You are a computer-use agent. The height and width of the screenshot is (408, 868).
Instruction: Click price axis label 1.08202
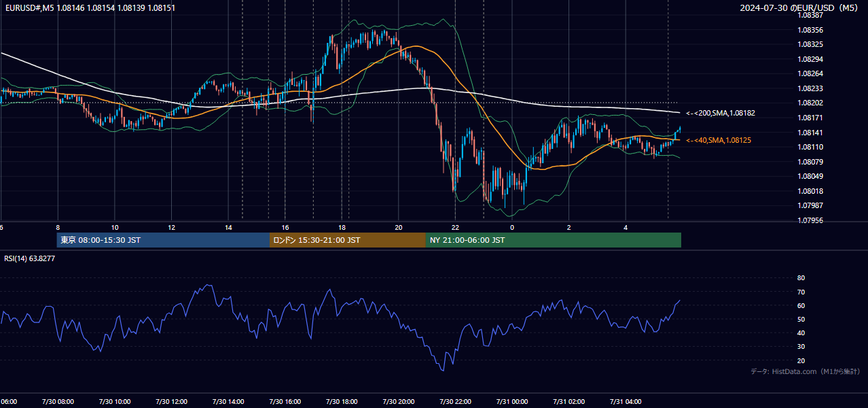[811, 103]
